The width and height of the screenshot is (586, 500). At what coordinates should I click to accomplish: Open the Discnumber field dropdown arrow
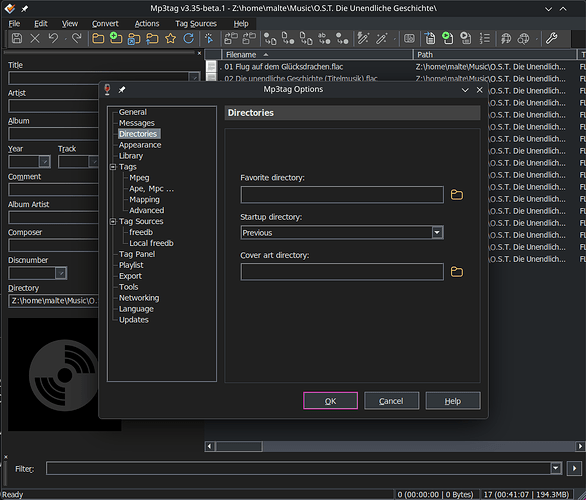click(x=61, y=273)
